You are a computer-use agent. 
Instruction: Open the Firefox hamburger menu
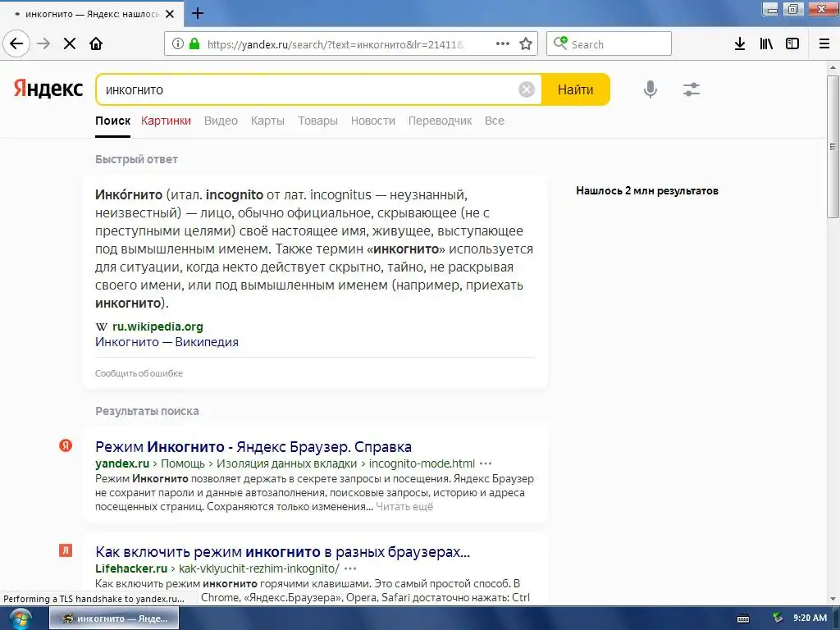click(x=824, y=44)
